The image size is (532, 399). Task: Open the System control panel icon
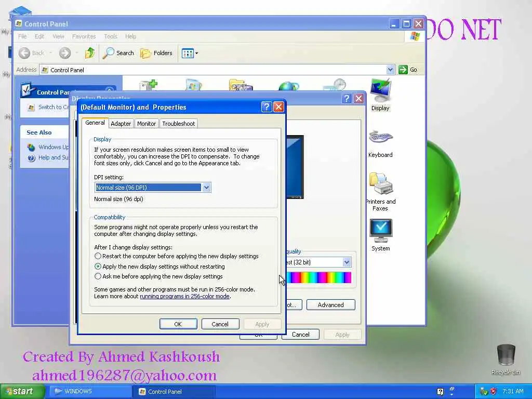381,235
